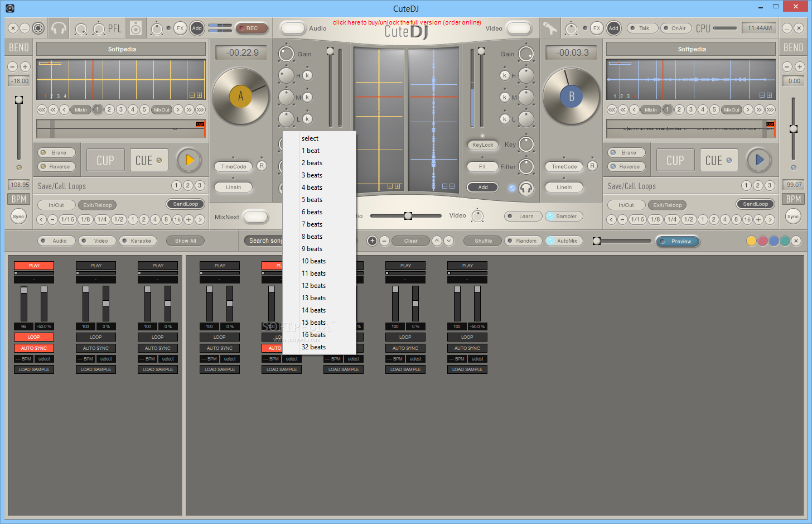Click deck A Exit/Reloop button
The image size is (812, 524).
point(98,205)
